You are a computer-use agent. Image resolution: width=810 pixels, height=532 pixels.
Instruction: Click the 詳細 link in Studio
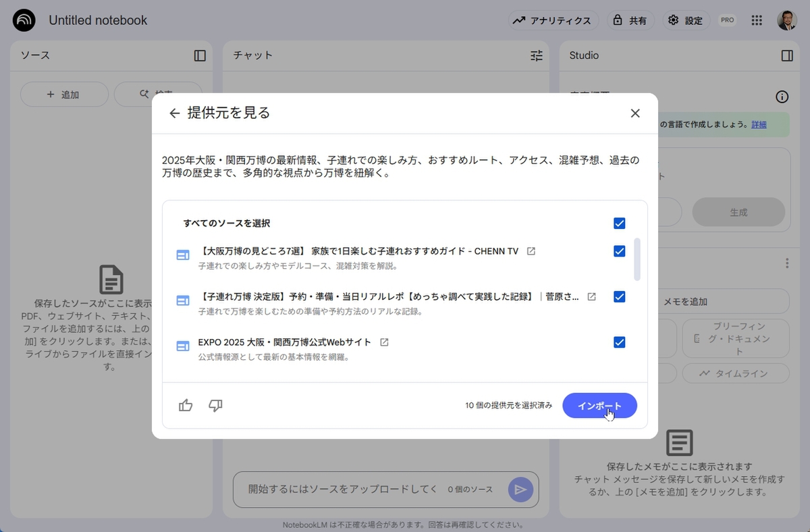[x=759, y=124]
